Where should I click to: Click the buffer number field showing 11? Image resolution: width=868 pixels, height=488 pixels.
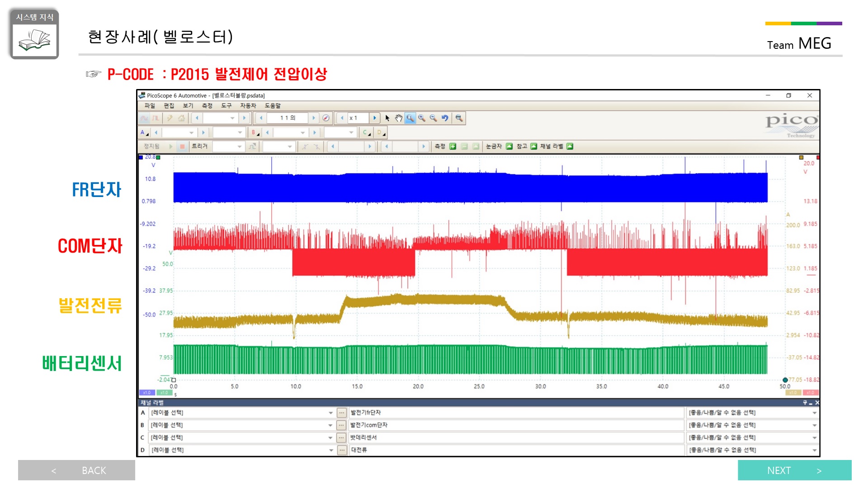(x=288, y=118)
